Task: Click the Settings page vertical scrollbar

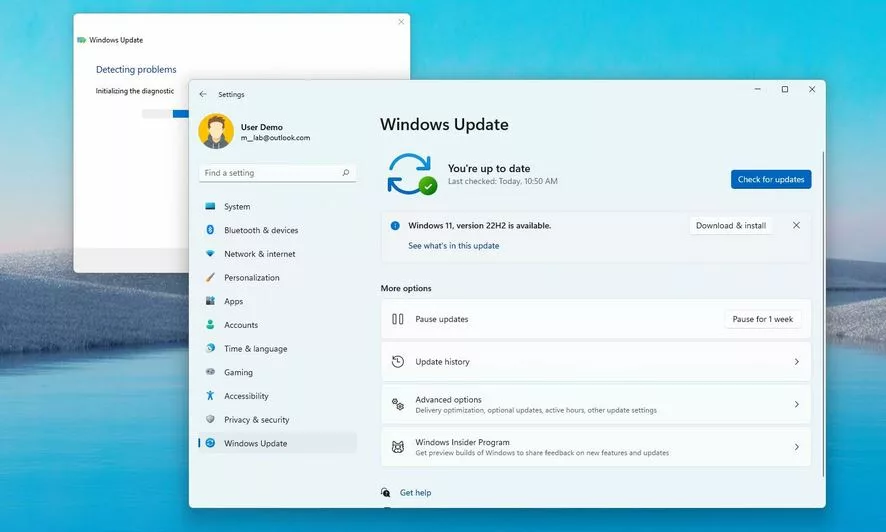Action: click(823, 314)
